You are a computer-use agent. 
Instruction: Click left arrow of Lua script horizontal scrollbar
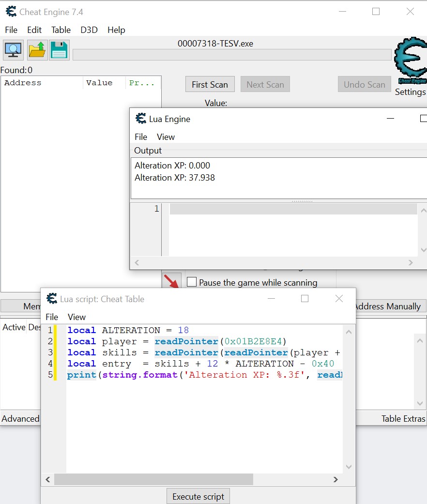point(48,479)
